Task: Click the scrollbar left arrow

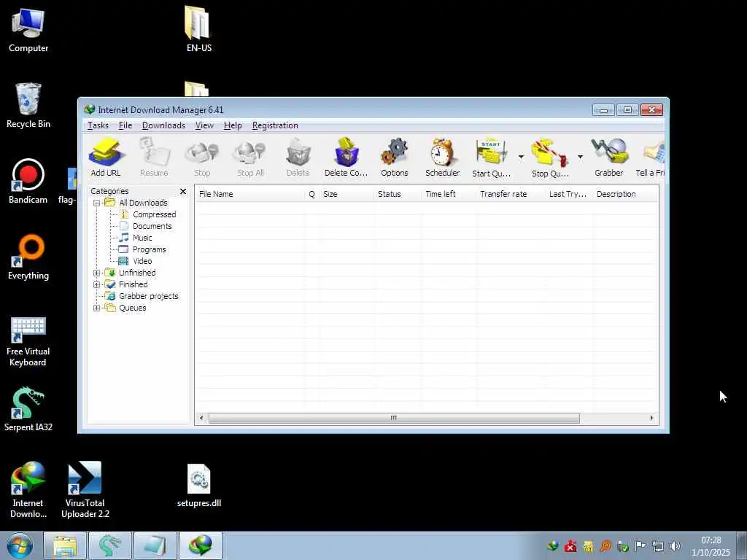Action: coord(201,418)
